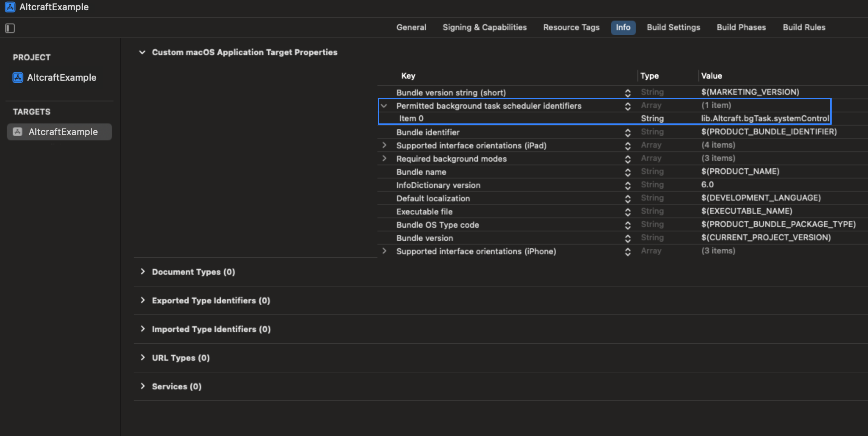Viewport: 868px width, 436px height.
Task: Click the (1 item) array value
Action: click(716, 105)
